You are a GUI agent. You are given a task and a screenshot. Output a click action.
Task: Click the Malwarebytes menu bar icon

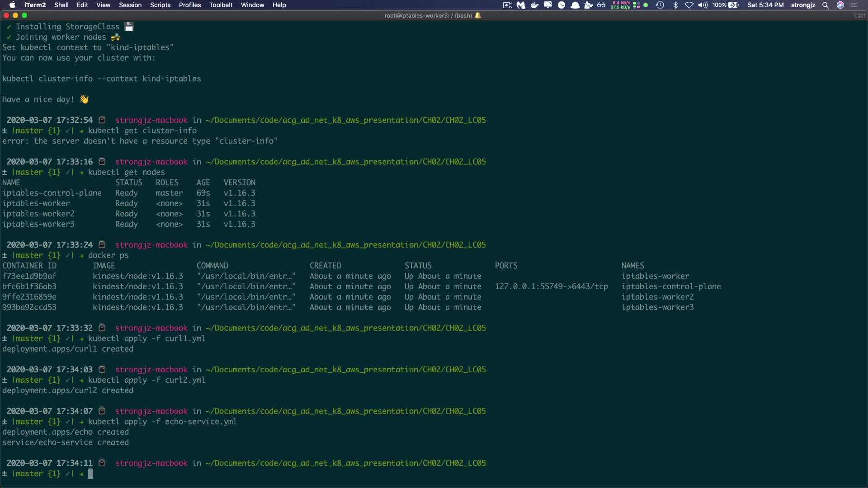(x=521, y=5)
